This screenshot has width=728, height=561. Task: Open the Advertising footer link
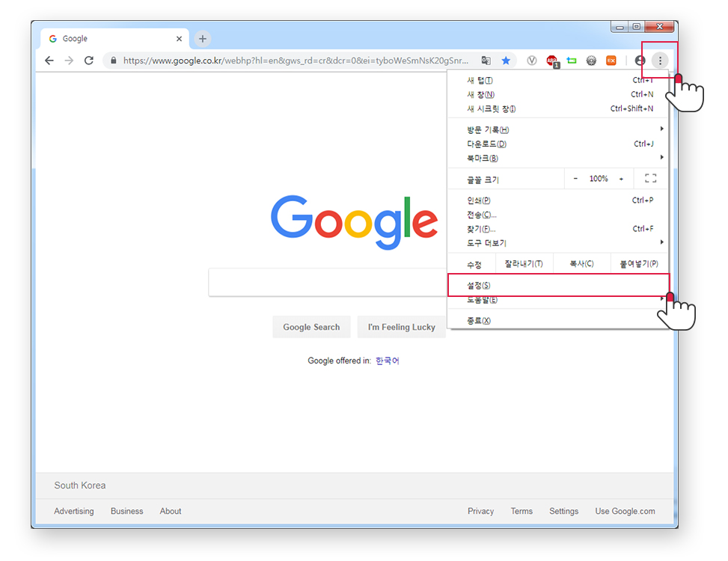[x=74, y=511]
